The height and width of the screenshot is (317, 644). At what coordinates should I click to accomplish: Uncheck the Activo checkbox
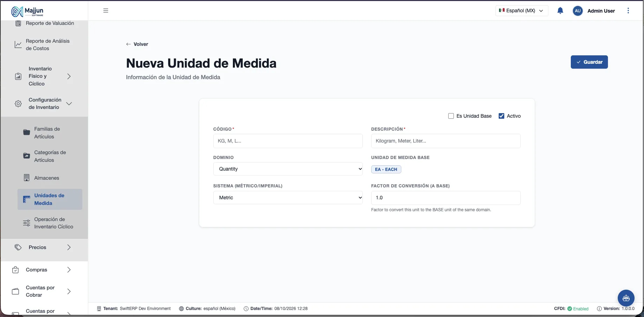501,116
